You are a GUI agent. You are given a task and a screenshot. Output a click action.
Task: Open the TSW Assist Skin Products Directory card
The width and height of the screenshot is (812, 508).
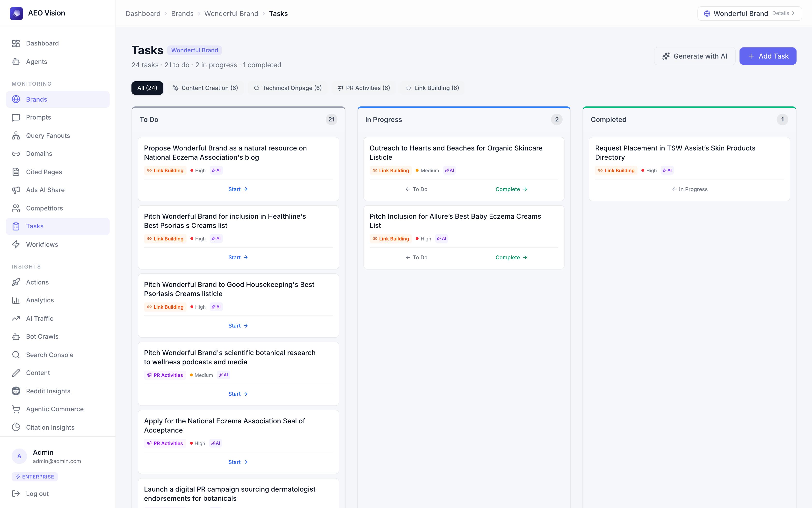coord(689,169)
